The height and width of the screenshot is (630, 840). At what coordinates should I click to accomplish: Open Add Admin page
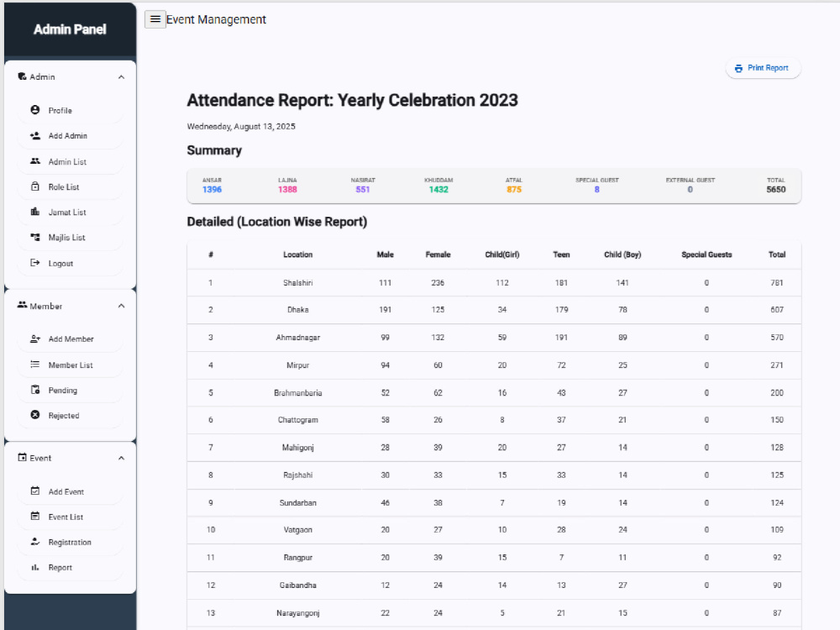coord(71,136)
